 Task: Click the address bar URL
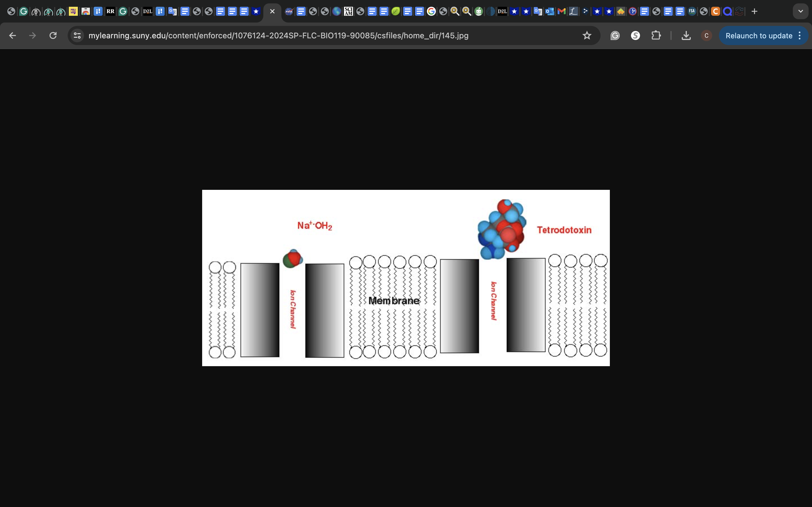click(x=279, y=35)
